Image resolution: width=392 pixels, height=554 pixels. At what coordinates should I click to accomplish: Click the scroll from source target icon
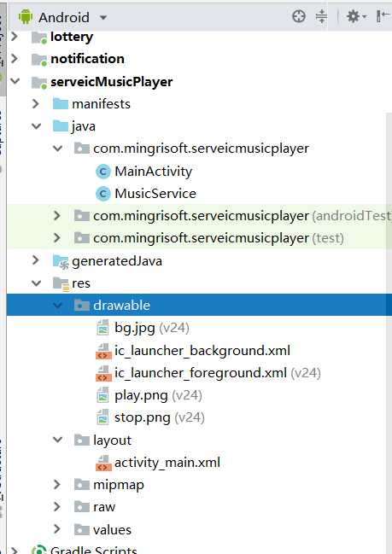[x=299, y=16]
